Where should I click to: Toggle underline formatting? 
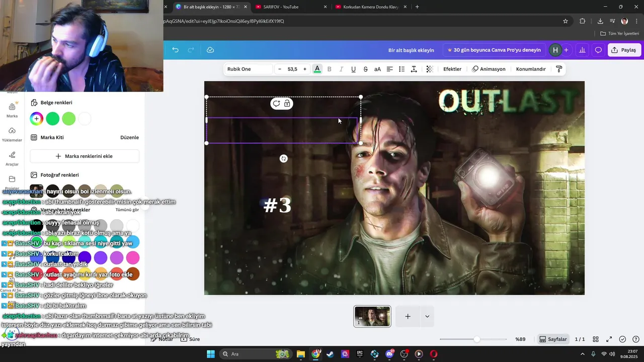coord(353,69)
